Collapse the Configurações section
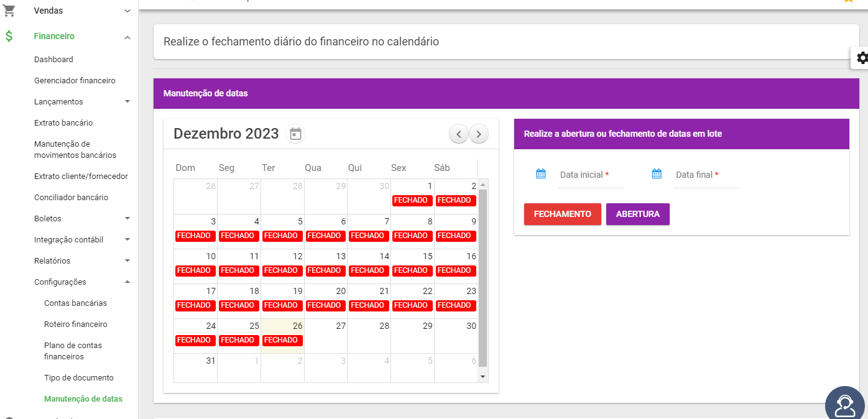Viewport: 868px width, 419px height. (x=127, y=282)
